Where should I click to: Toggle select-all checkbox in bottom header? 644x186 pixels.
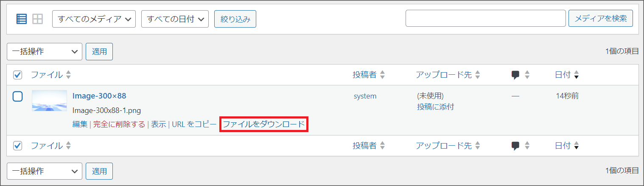tap(18, 146)
